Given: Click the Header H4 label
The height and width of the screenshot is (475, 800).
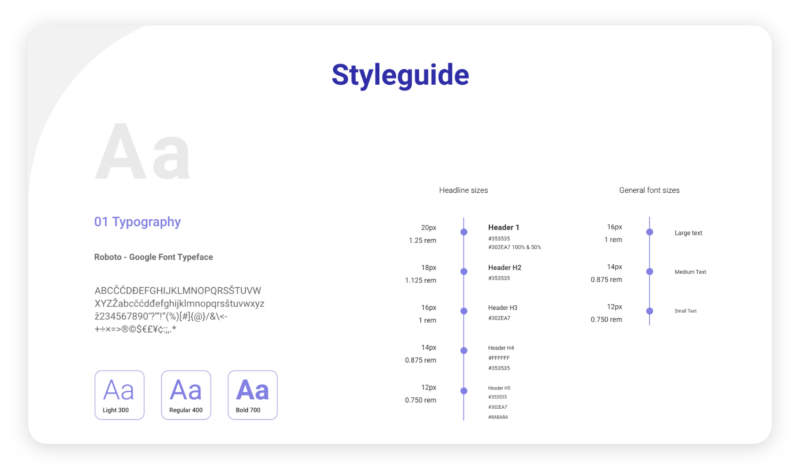Looking at the screenshot, I should (x=501, y=348).
